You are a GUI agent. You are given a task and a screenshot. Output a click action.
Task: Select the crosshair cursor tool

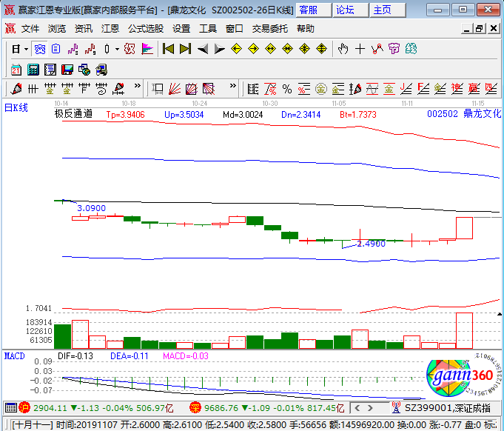coord(360,49)
